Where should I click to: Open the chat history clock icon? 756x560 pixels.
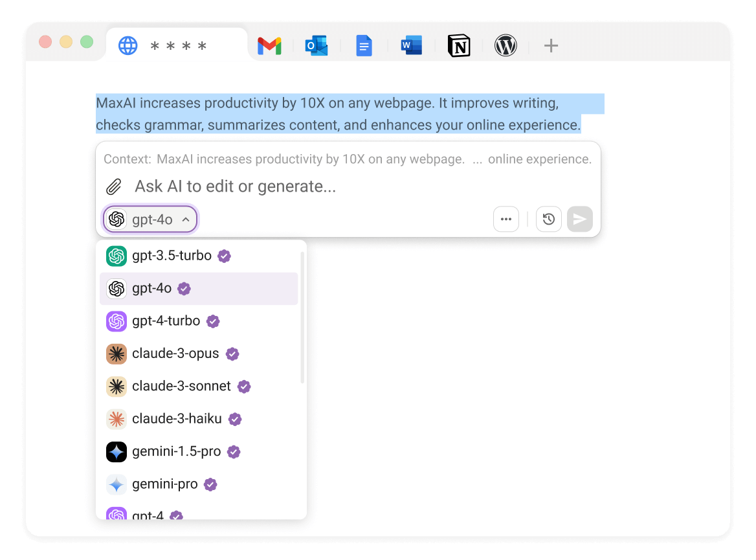point(548,219)
